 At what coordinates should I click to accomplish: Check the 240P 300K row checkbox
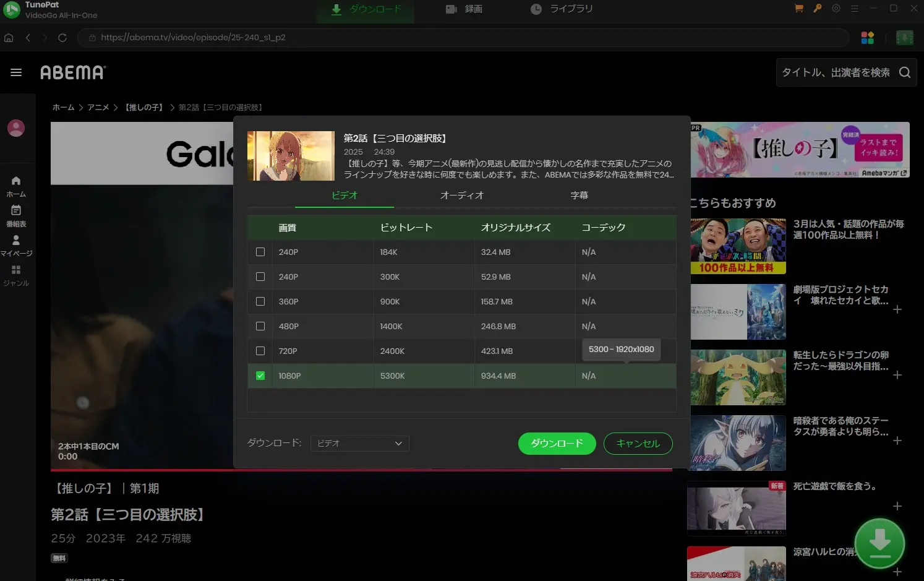[x=260, y=277]
